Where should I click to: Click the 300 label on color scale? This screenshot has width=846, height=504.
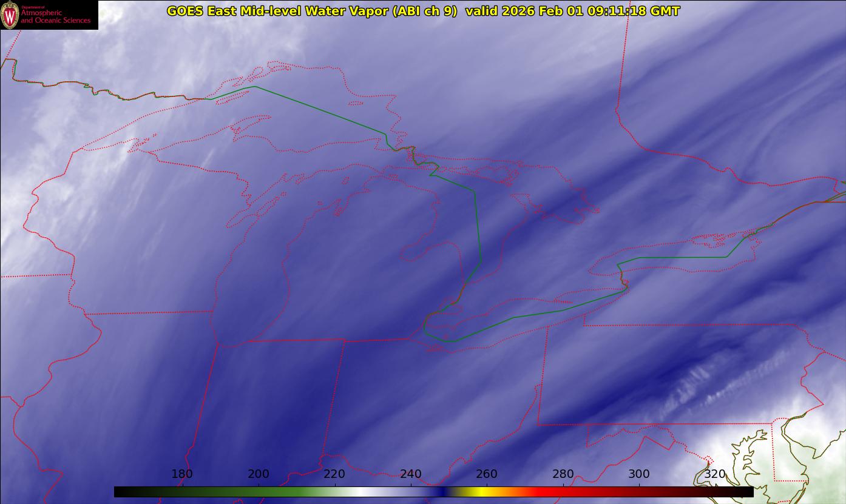639,474
